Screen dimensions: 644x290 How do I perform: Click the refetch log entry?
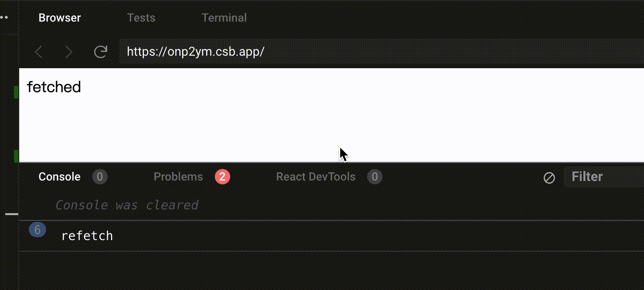pyautogui.click(x=87, y=235)
